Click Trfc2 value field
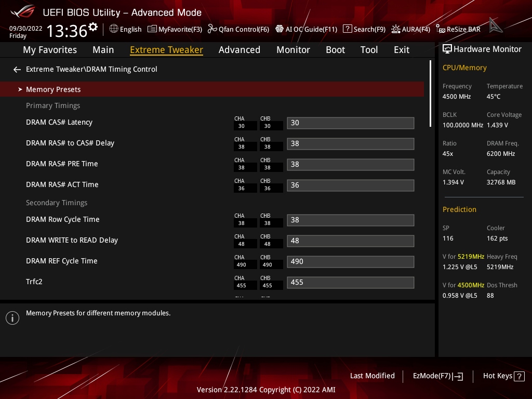 pos(351,282)
